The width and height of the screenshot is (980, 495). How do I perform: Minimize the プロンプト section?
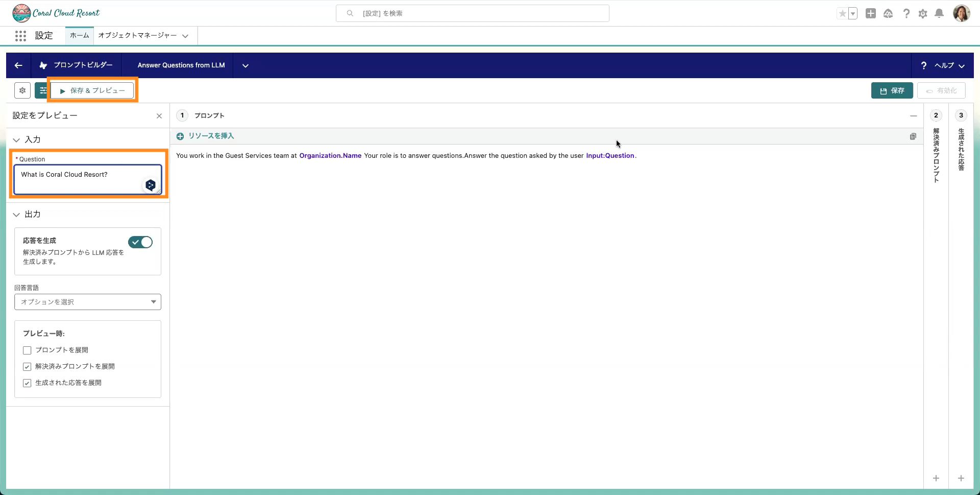click(x=913, y=116)
